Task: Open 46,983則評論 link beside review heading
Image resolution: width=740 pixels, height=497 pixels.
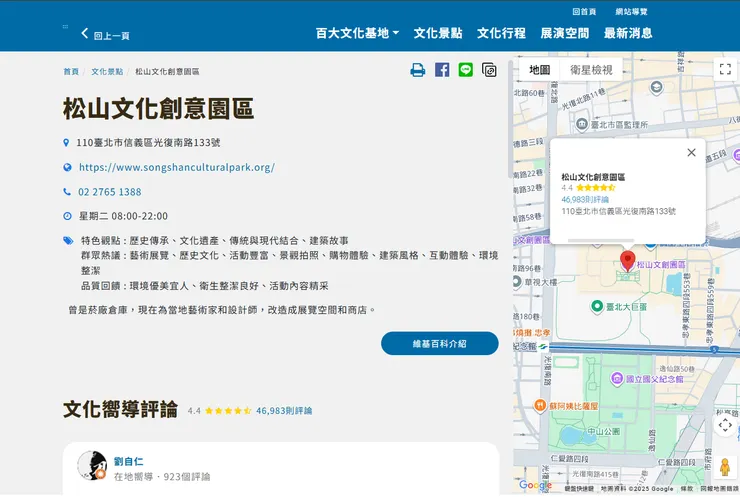Action: click(x=284, y=411)
